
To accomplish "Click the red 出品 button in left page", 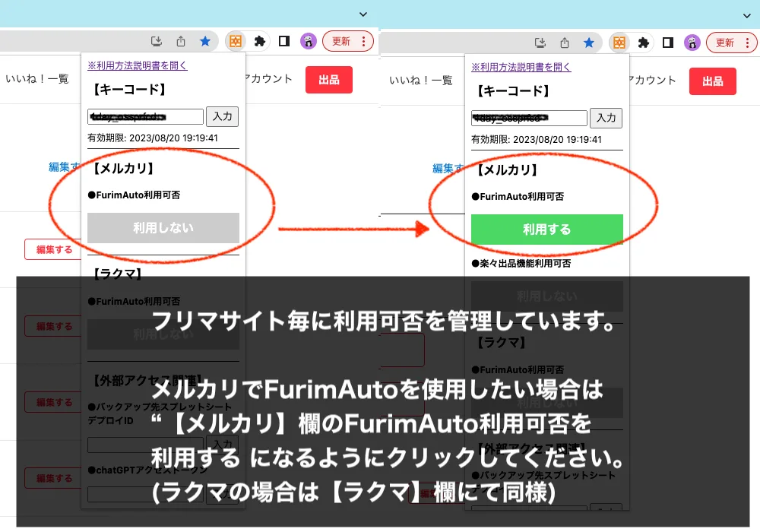I will click(x=328, y=80).
